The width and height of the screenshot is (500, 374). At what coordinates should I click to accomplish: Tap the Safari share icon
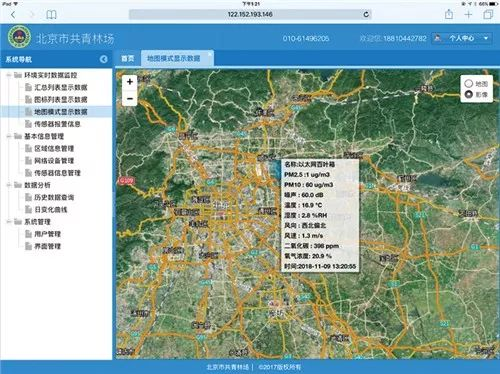[x=449, y=14]
